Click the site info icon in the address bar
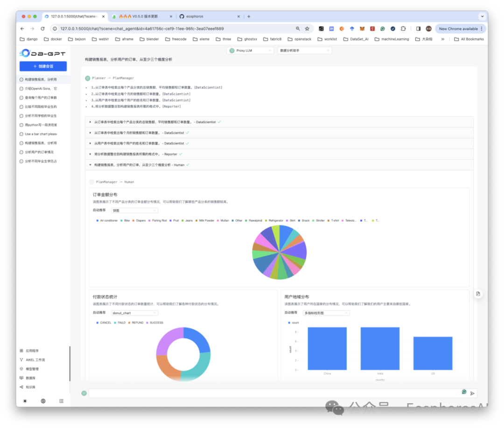This screenshot has height=428, width=504. pos(55,28)
